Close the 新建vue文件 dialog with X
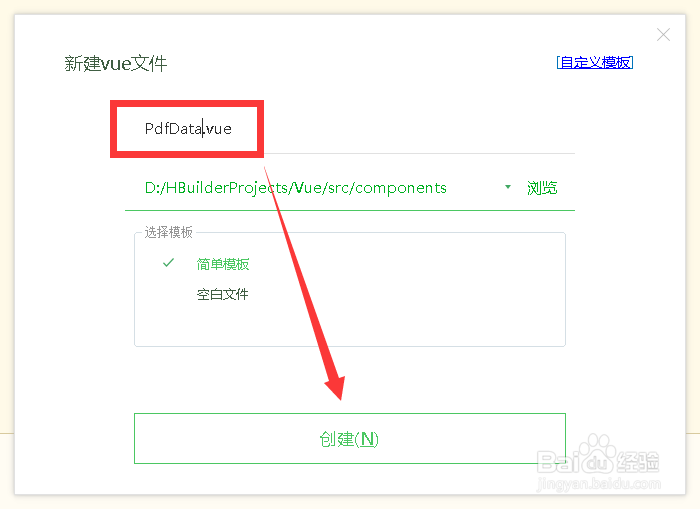This screenshot has width=700, height=509. point(663,34)
